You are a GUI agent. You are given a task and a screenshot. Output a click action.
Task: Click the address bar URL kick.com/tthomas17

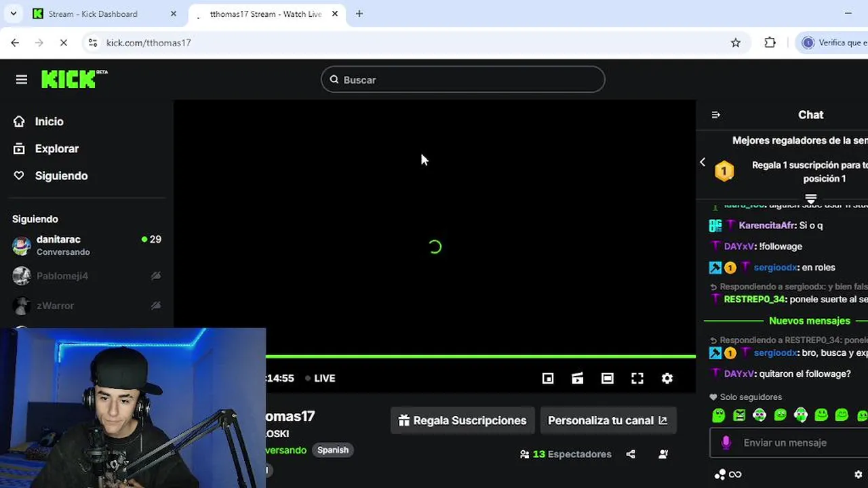coord(149,43)
